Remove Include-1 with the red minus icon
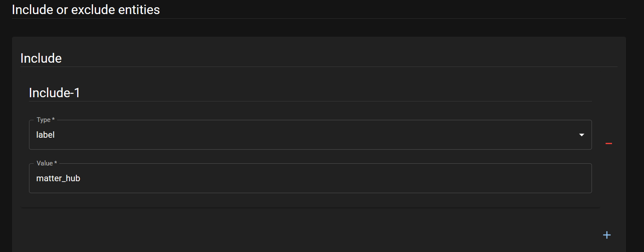Viewport: 644px width, 252px height. tap(609, 144)
